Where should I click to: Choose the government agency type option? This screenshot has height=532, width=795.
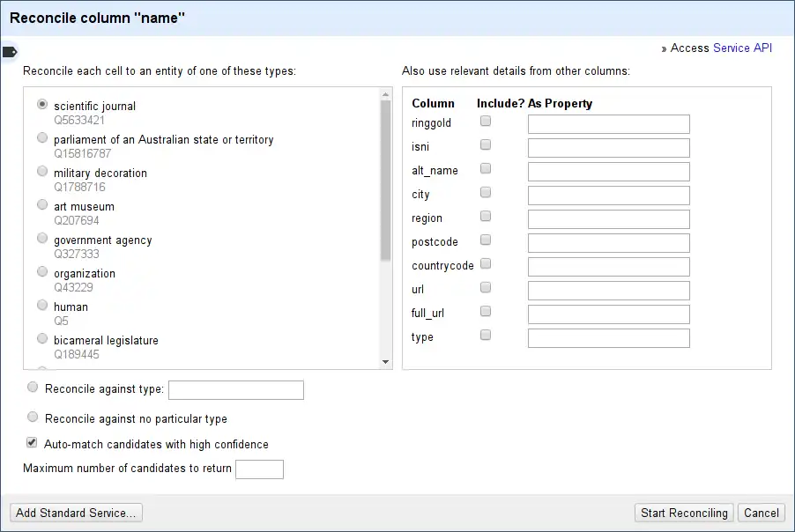click(x=42, y=238)
